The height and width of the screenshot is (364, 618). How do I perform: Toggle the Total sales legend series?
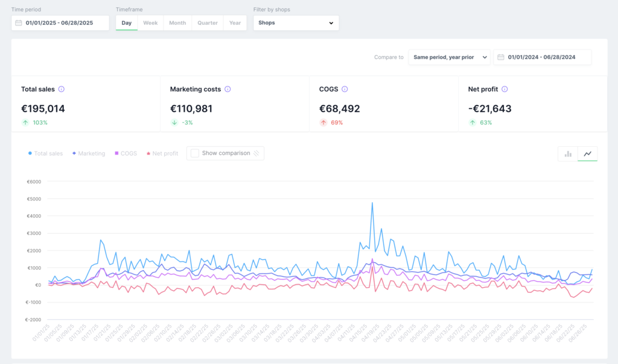[45, 153]
